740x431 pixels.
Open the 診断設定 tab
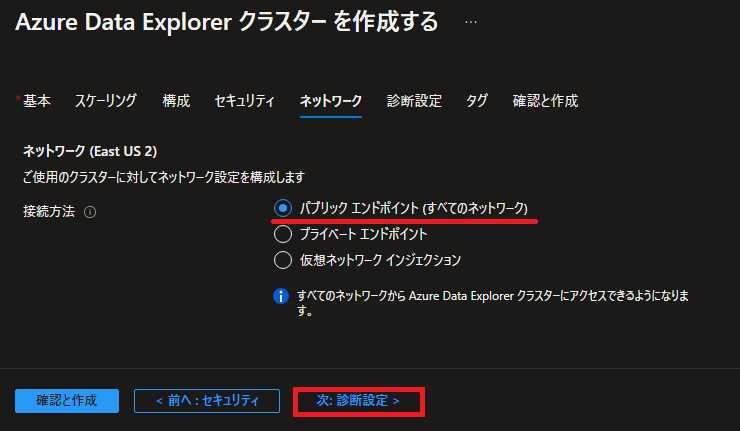coord(414,101)
